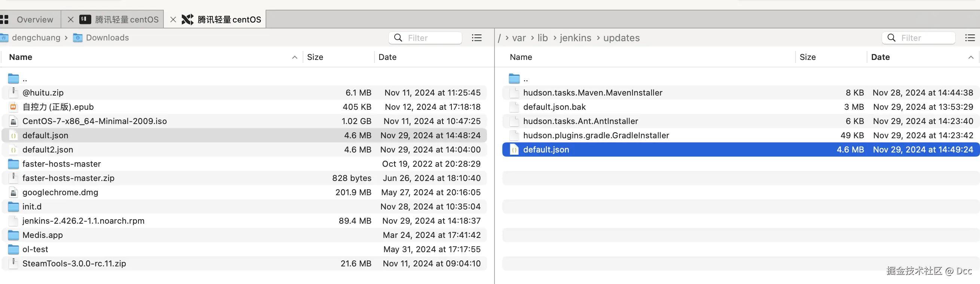Click the Downloads folder icon in breadcrumb
The width and height of the screenshot is (980, 284).
pos(77,38)
